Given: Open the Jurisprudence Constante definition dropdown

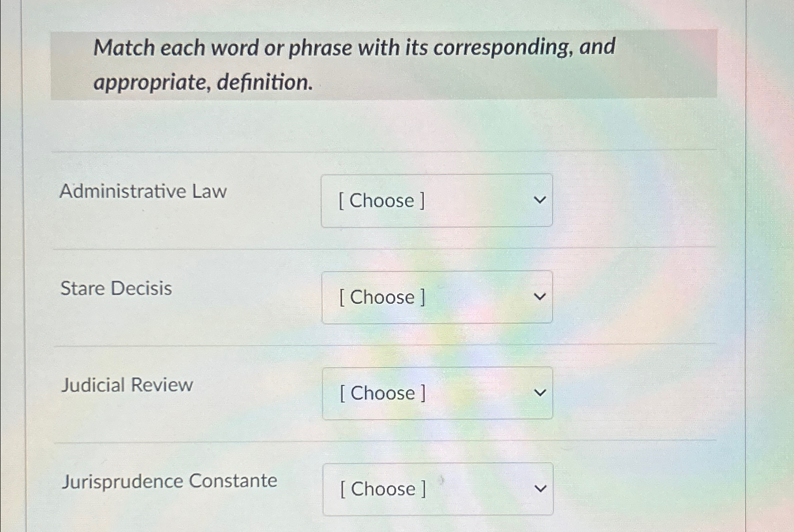Looking at the screenshot, I should 436,489.
